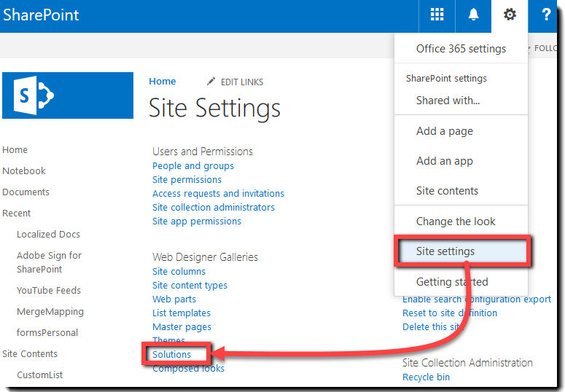This screenshot has height=392, width=565.
Task: Choose Office 365 settings from menu
Action: tap(461, 49)
